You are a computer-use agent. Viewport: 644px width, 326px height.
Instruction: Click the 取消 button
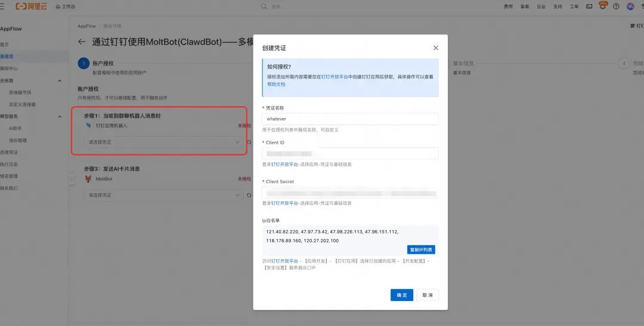[x=428, y=295]
